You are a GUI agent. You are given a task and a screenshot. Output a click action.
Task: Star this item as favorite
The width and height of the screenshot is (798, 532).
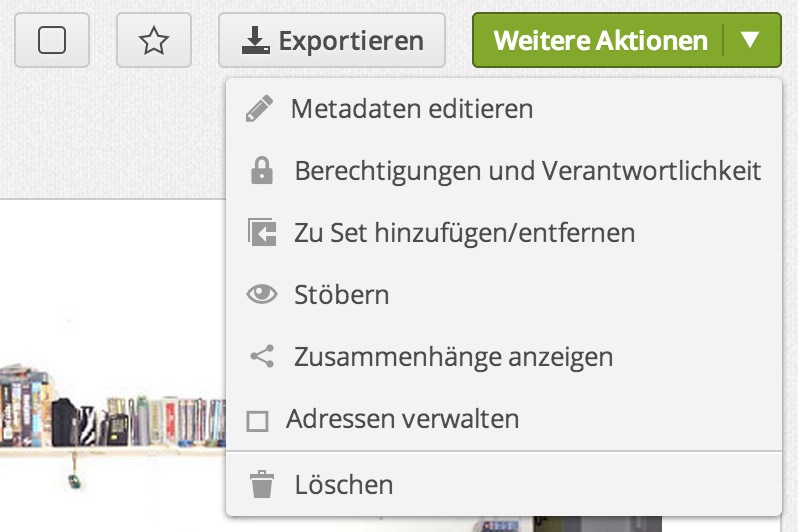[x=153, y=41]
